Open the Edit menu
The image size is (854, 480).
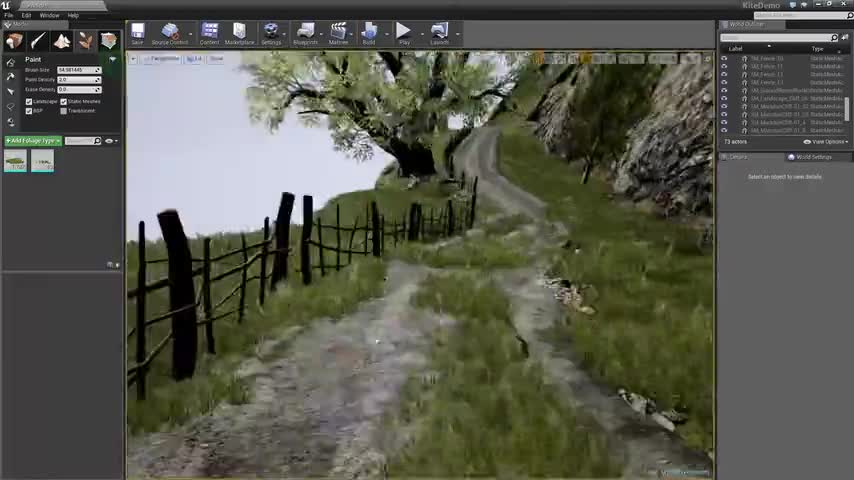coord(26,16)
